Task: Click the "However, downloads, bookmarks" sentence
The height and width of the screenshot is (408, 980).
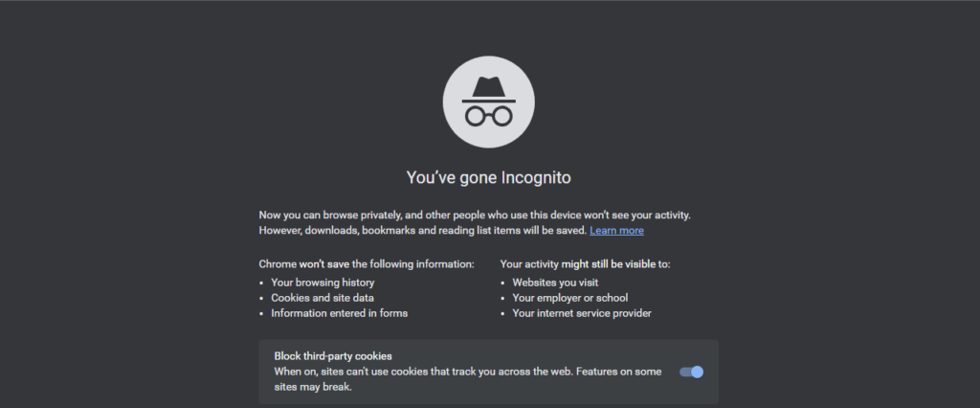Action: [x=422, y=230]
